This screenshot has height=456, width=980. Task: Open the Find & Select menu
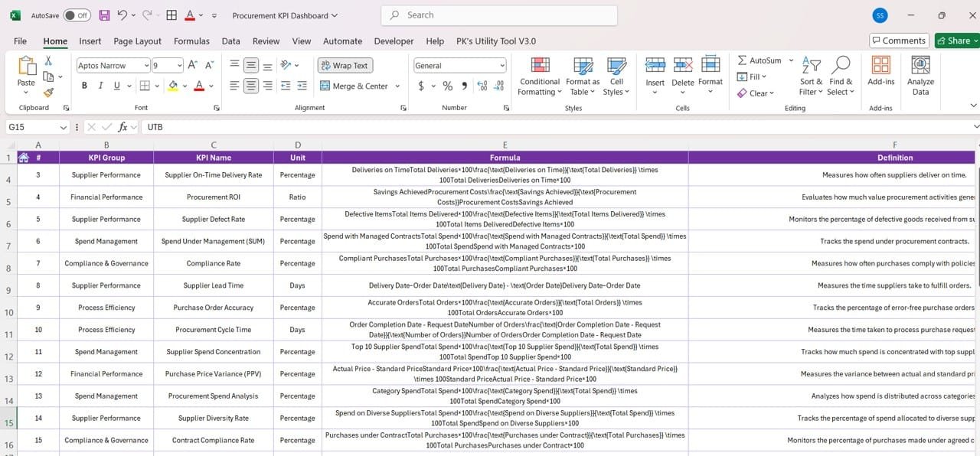click(841, 77)
